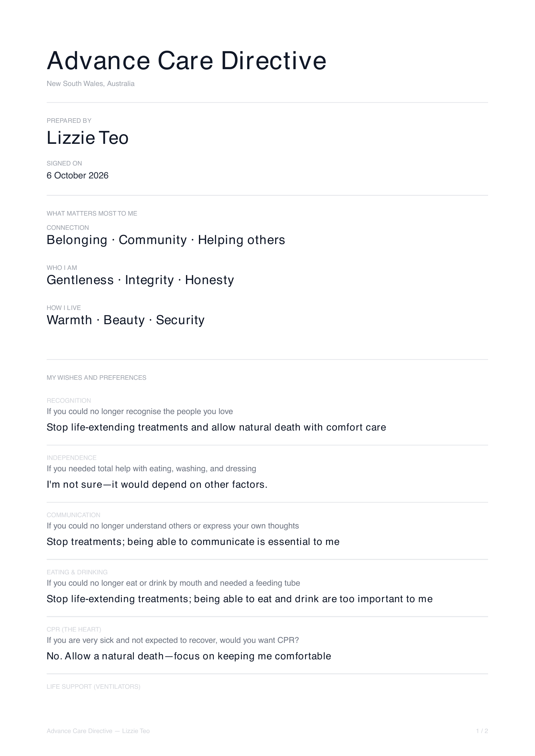Image resolution: width=535 pixels, height=756 pixels.
Task: Click the recognition answer about comfort care
Action: click(x=216, y=427)
